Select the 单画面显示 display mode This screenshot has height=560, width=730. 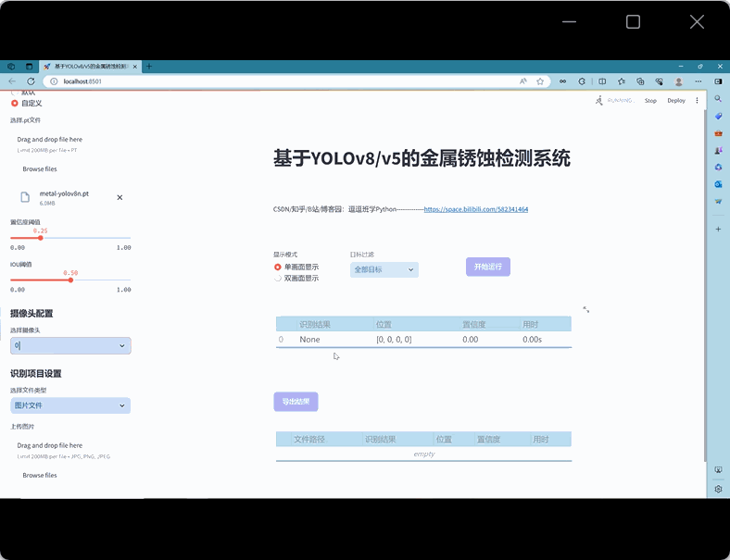pyautogui.click(x=296, y=267)
